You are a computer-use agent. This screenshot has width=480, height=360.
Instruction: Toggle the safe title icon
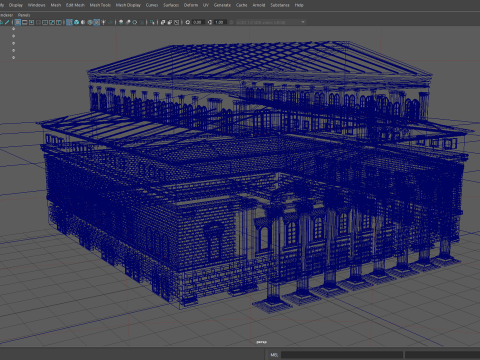59,22
